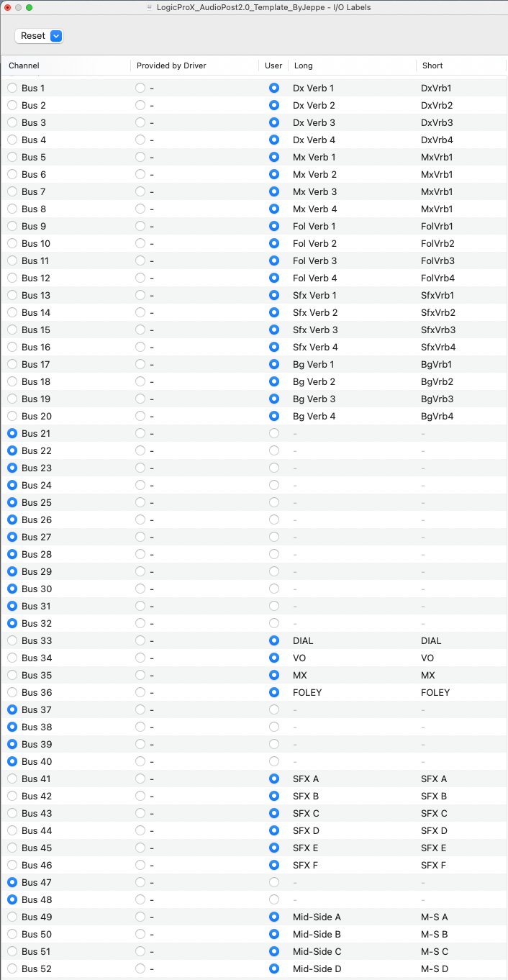The height and width of the screenshot is (980, 508).
Task: Click the User column header
Action: (273, 65)
